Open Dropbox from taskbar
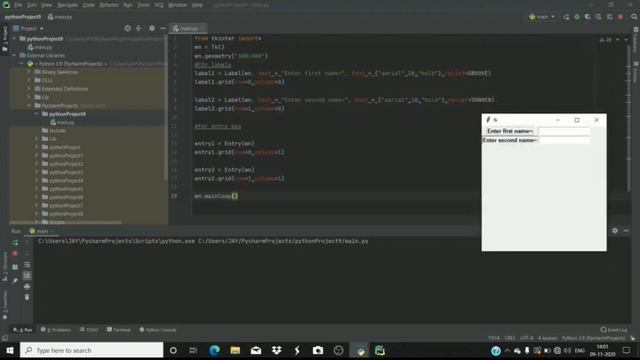 point(277,350)
